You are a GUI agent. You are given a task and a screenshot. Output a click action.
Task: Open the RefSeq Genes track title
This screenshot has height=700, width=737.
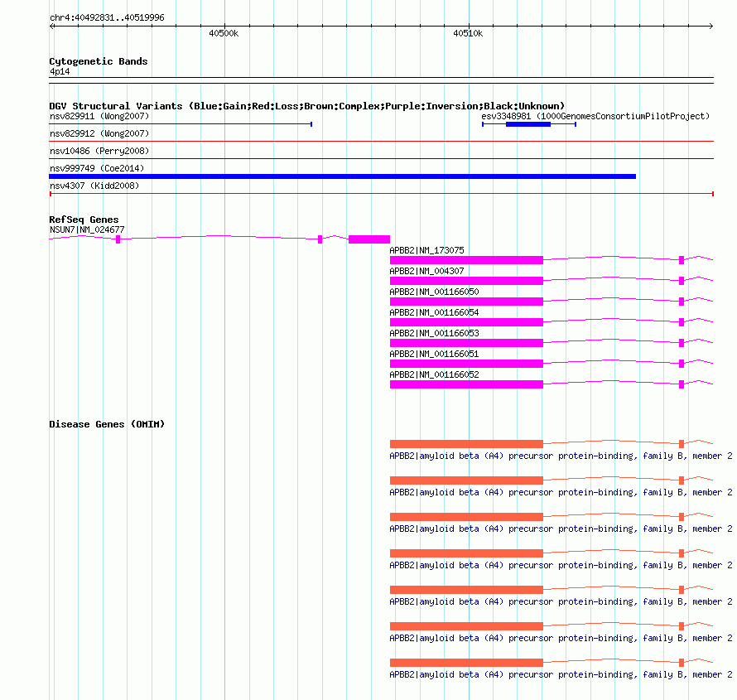pyautogui.click(x=84, y=220)
